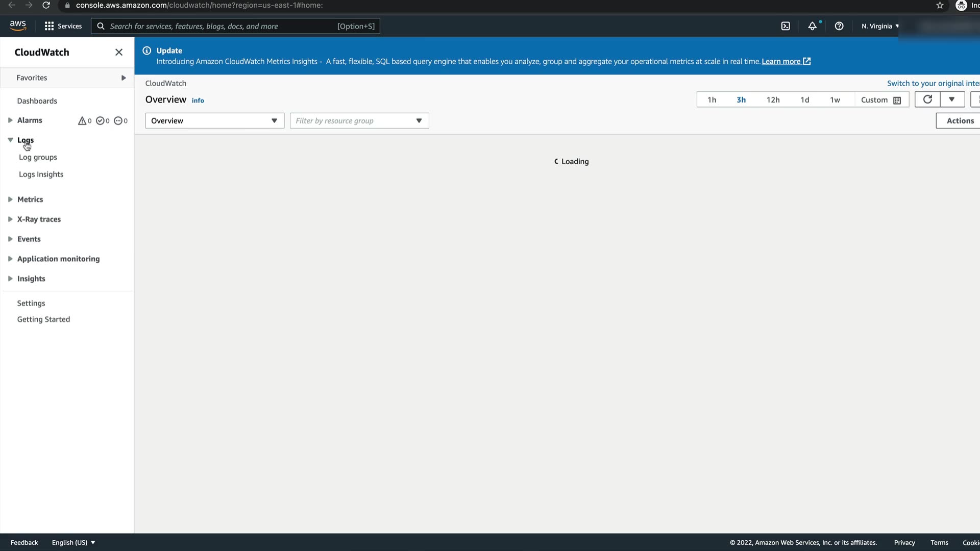This screenshot has width=980, height=551.
Task: Open the Overview selection dropdown
Action: click(214, 121)
